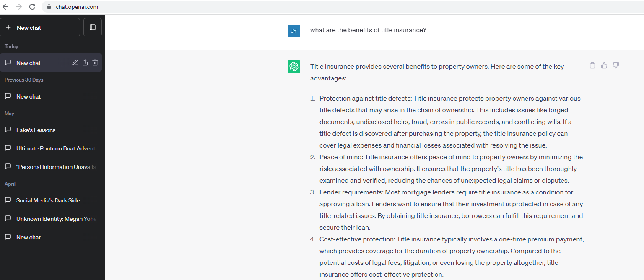Click the JY user avatar
This screenshot has width=644, height=280.
click(x=294, y=31)
